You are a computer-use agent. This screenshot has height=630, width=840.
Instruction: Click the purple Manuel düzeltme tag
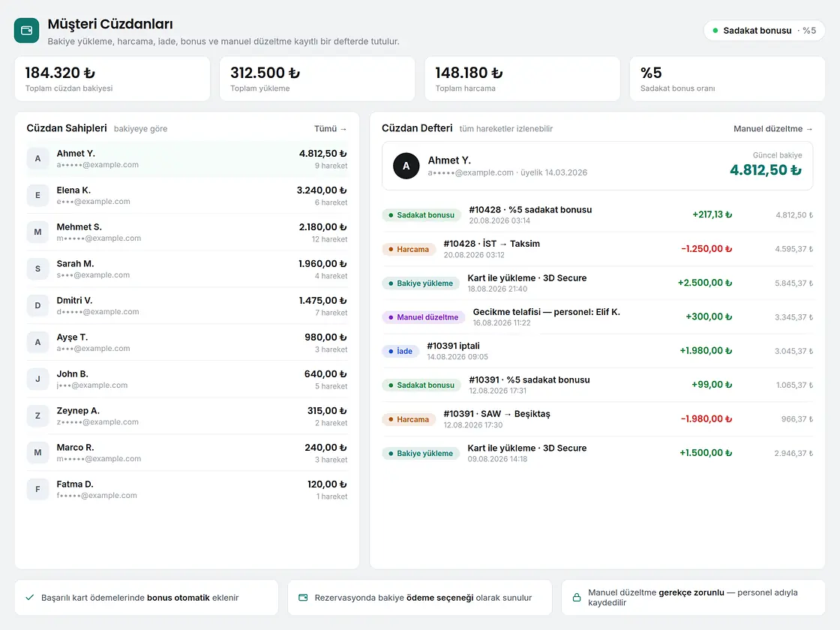(x=423, y=317)
